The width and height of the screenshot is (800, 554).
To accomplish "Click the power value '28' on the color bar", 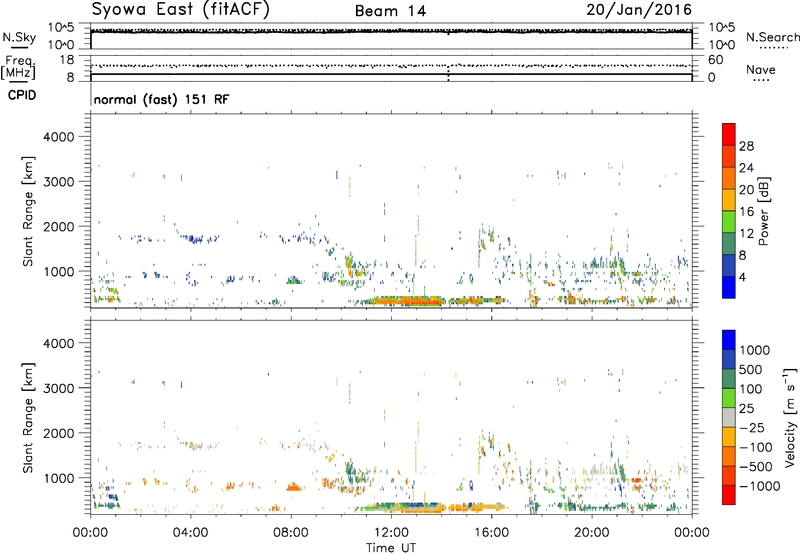I will point(746,146).
